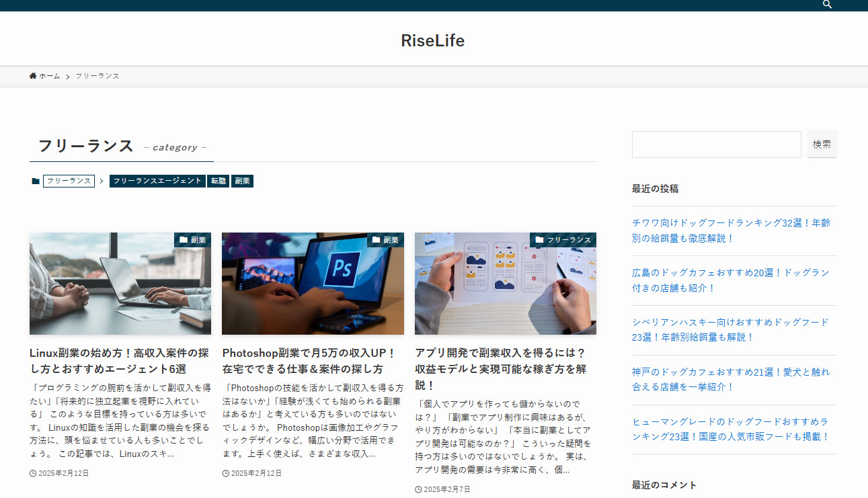Viewport: 868px width, 498px height.
Task: Click clock icon under Photoshop副業 article
Action: (x=226, y=473)
